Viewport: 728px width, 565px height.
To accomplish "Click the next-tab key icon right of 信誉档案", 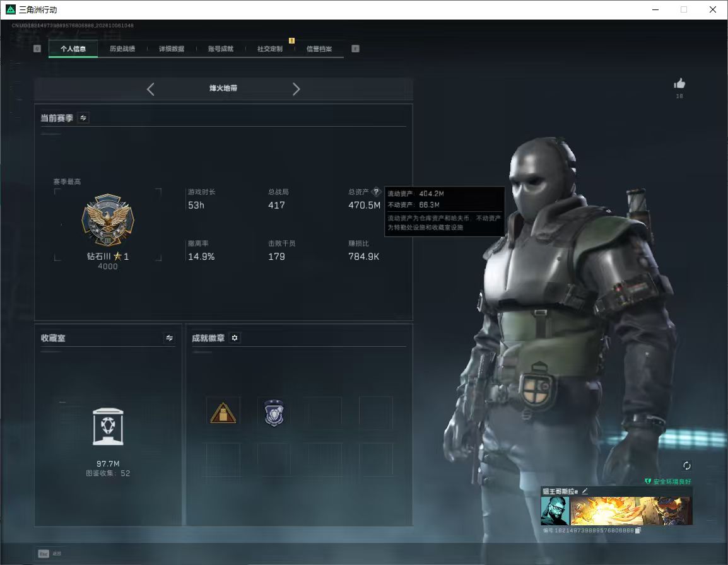I will point(355,49).
